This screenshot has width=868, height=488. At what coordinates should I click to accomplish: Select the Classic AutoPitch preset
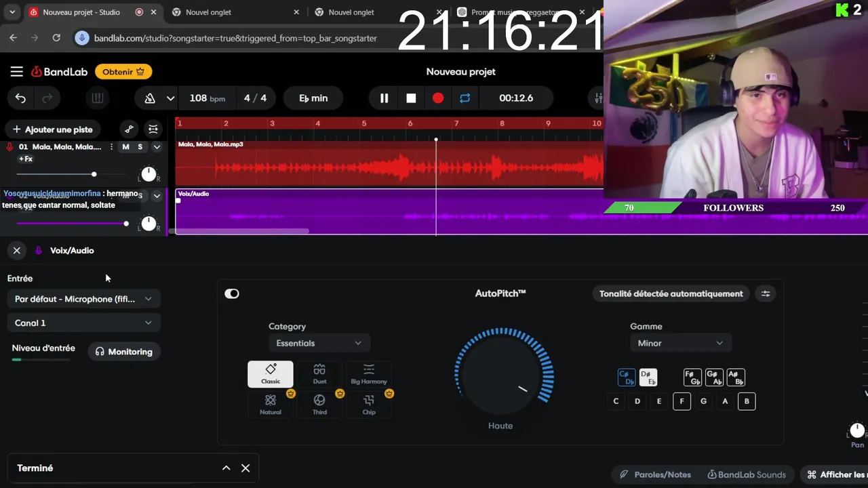click(271, 374)
